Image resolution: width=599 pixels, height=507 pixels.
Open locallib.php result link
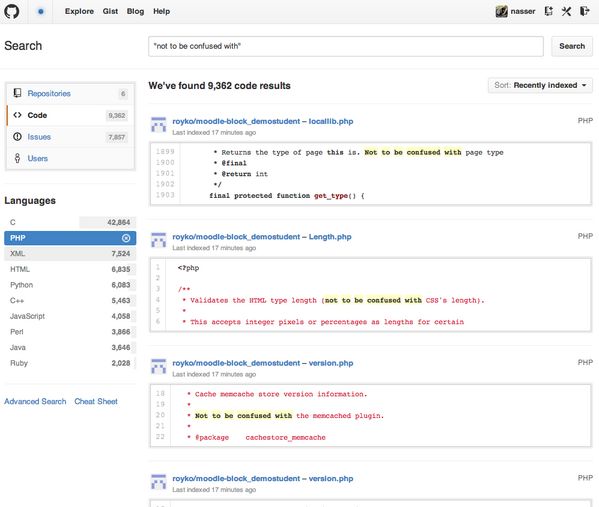click(x=262, y=121)
